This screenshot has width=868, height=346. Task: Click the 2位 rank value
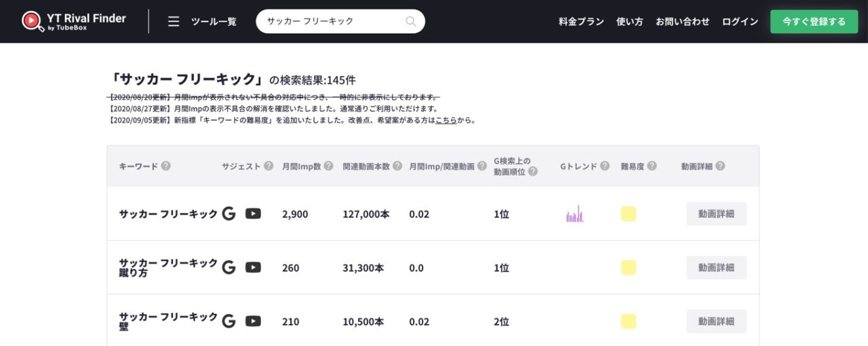coord(501,322)
